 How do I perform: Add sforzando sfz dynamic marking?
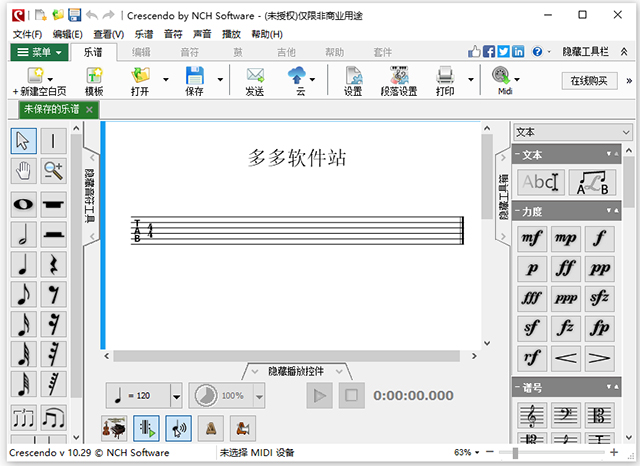coord(600,298)
